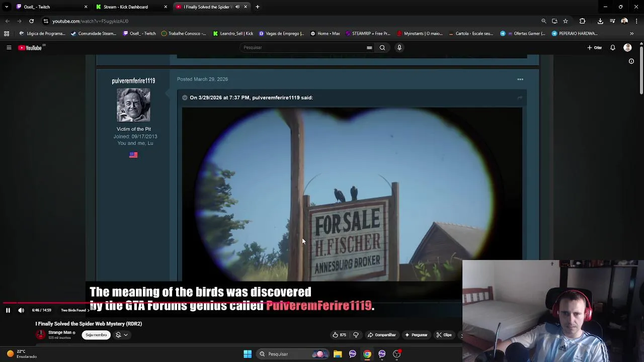
Task: Open the YouTube guide hamburger menu
Action: point(9,48)
